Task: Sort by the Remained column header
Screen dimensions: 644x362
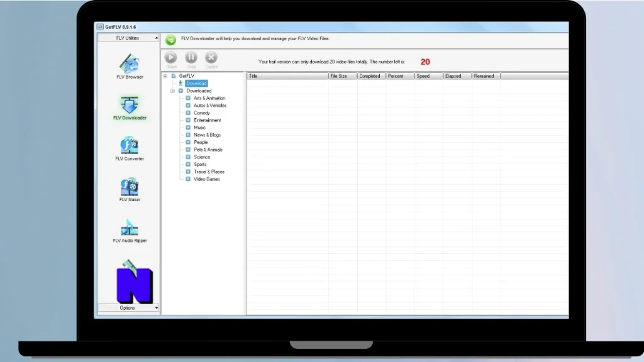Action: click(x=486, y=76)
